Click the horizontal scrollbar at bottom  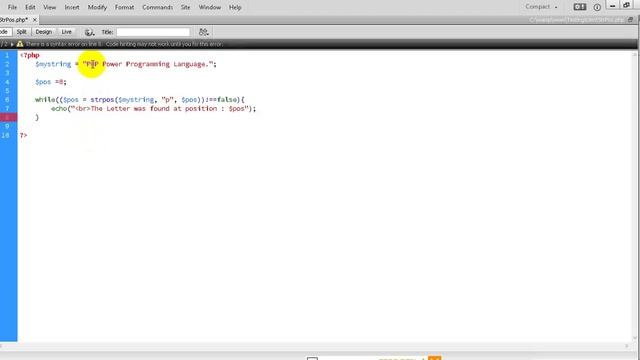pyautogui.click(x=314, y=346)
